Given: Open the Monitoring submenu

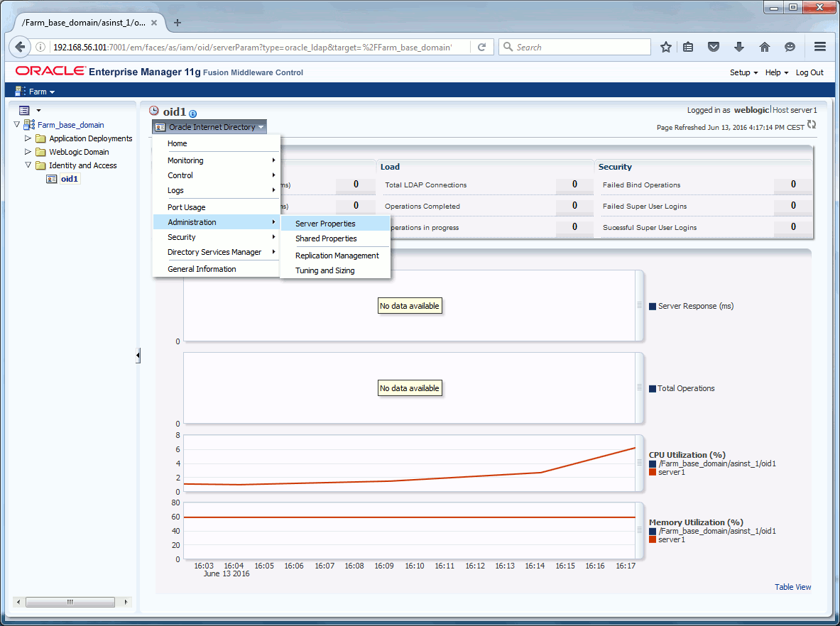Looking at the screenshot, I should [x=217, y=160].
